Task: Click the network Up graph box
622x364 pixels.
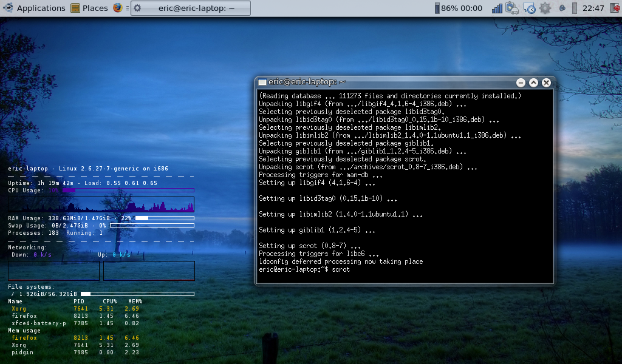Action: click(x=149, y=271)
